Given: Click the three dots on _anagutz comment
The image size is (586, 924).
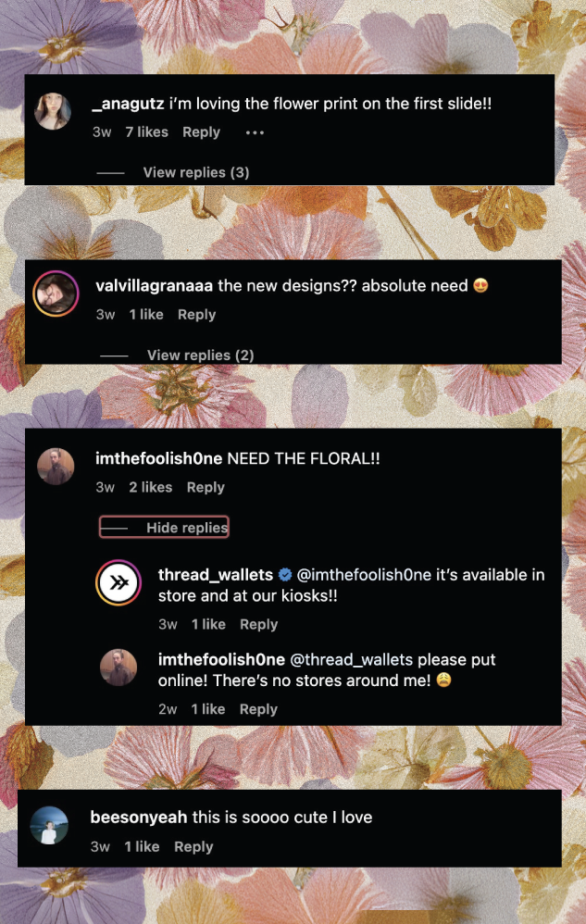Looking at the screenshot, I should pyautogui.click(x=255, y=132).
